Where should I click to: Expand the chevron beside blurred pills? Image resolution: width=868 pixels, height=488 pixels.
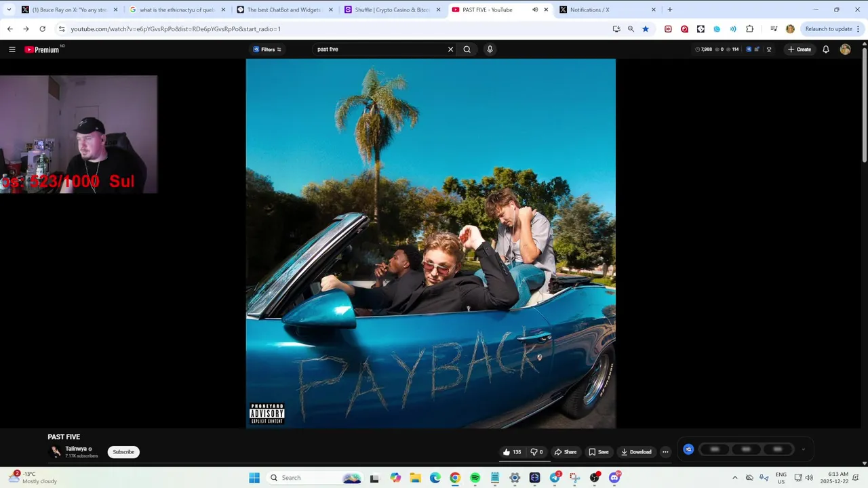click(x=804, y=449)
